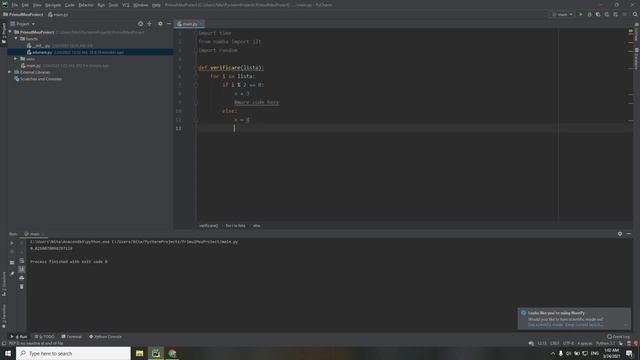The width and height of the screenshot is (640, 360).
Task: Click Keep current layout link in notification
Action: [x=584, y=325]
